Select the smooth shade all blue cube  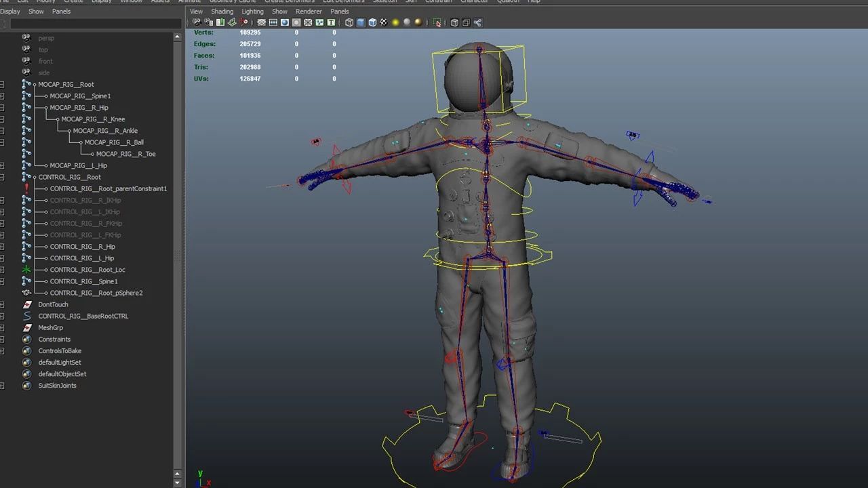click(x=361, y=22)
